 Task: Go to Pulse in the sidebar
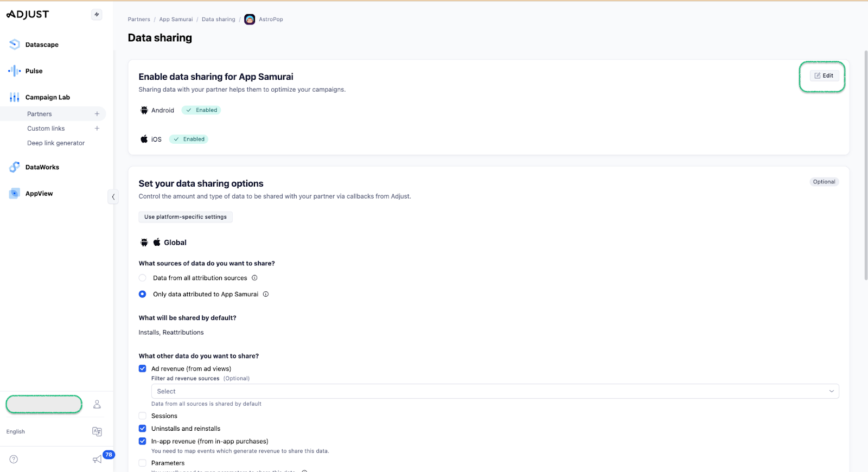click(x=34, y=71)
